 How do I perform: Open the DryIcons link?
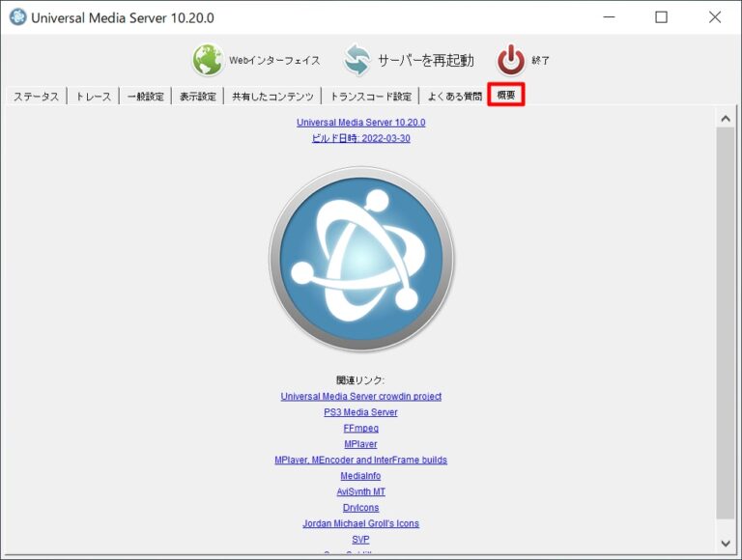coord(361,508)
